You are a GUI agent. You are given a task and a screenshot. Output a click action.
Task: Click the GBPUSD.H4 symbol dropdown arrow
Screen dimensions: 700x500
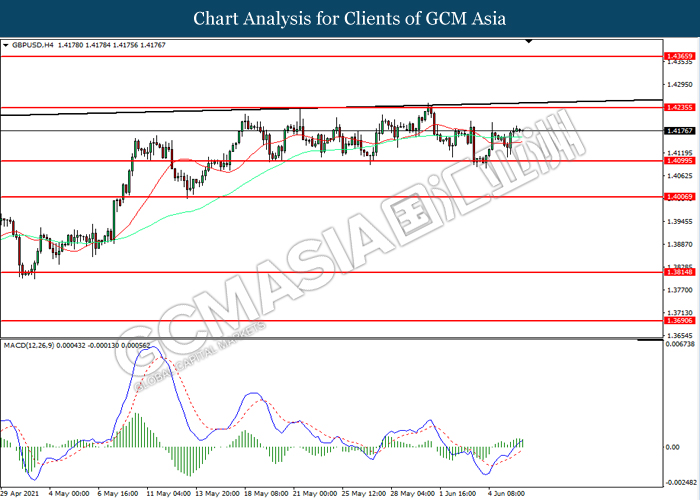[6, 45]
